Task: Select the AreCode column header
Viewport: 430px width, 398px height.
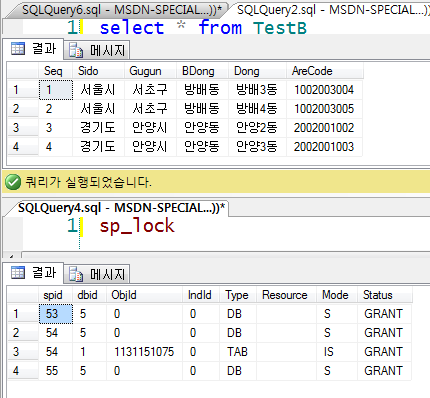Action: [x=325, y=71]
